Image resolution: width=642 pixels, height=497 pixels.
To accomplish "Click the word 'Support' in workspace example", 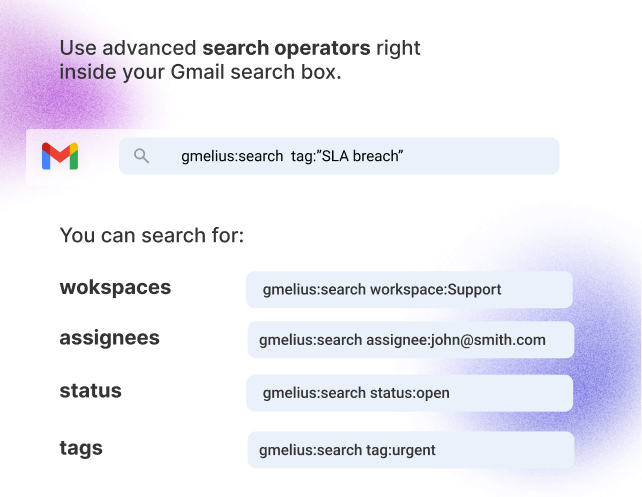I will (x=474, y=290).
